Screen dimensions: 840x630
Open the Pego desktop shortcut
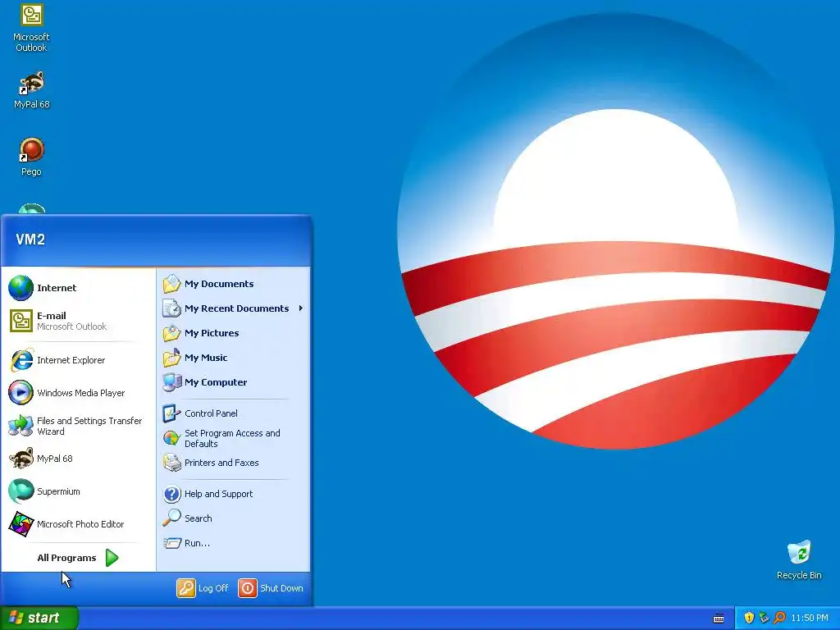click(31, 157)
